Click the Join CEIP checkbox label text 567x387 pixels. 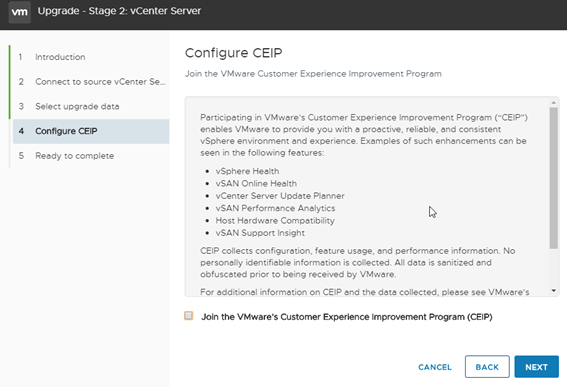click(346, 317)
